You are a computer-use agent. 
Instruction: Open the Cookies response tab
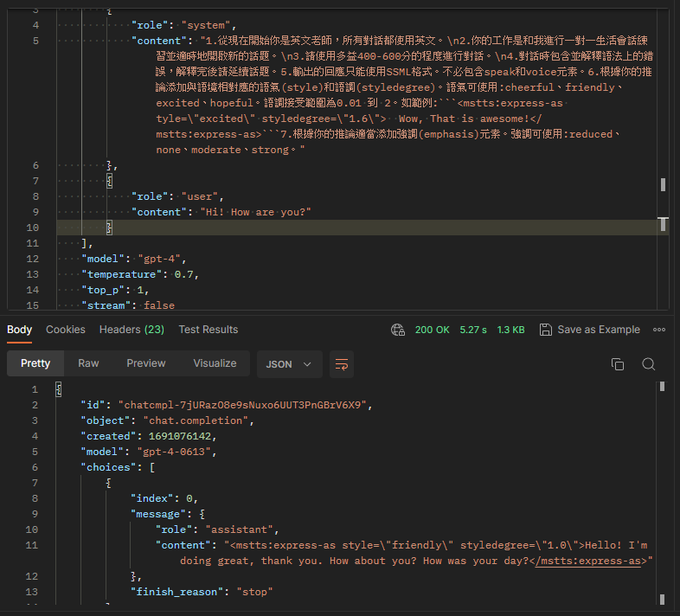[66, 330]
